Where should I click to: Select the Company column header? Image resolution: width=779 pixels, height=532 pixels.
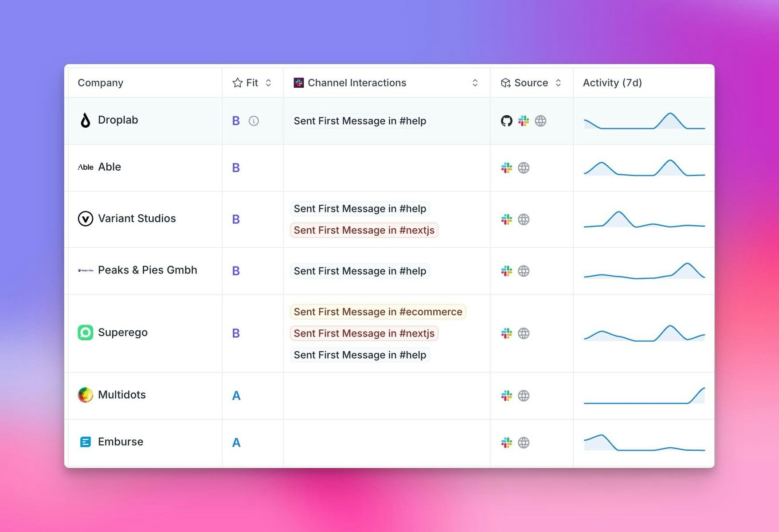[x=101, y=82]
